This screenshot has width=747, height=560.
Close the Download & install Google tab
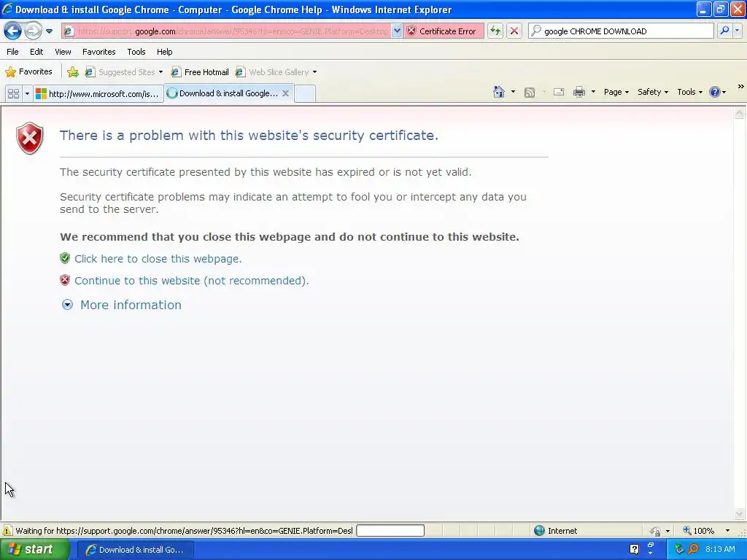pos(285,93)
